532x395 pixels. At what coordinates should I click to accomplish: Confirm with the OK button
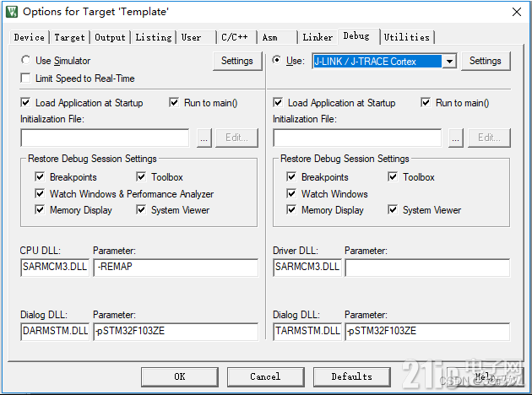pyautogui.click(x=180, y=376)
